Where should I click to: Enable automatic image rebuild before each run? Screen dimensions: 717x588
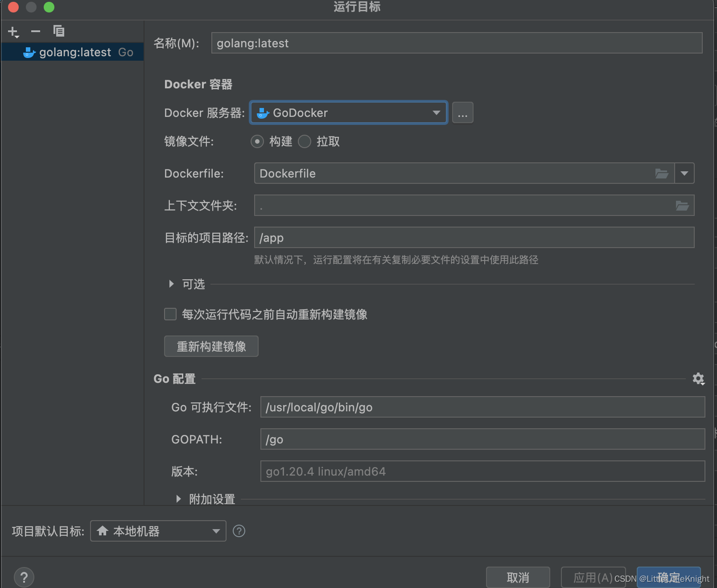[170, 314]
